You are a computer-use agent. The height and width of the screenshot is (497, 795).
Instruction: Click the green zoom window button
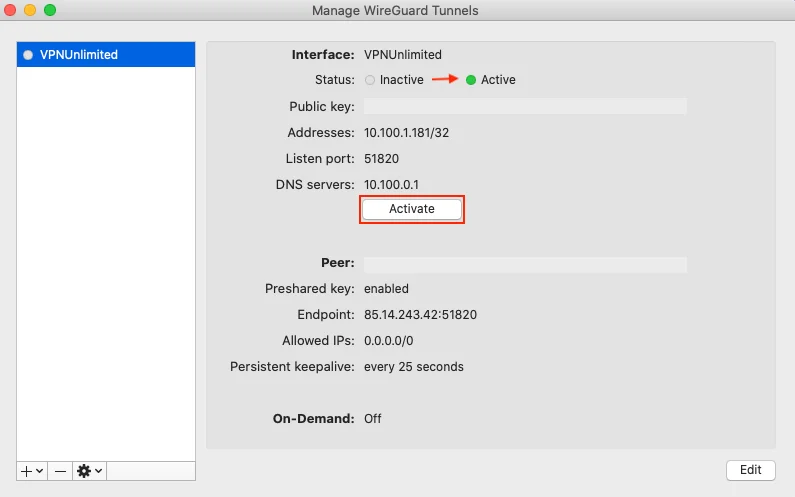coord(50,10)
